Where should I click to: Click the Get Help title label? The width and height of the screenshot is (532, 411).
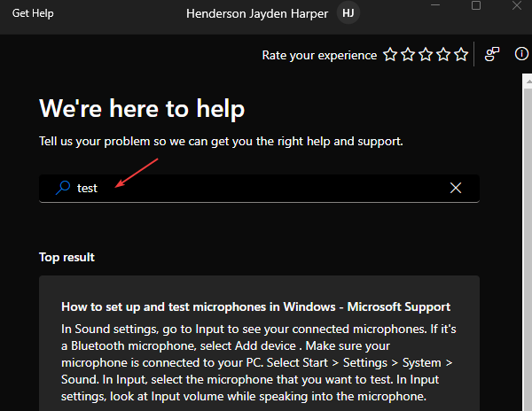pos(33,13)
